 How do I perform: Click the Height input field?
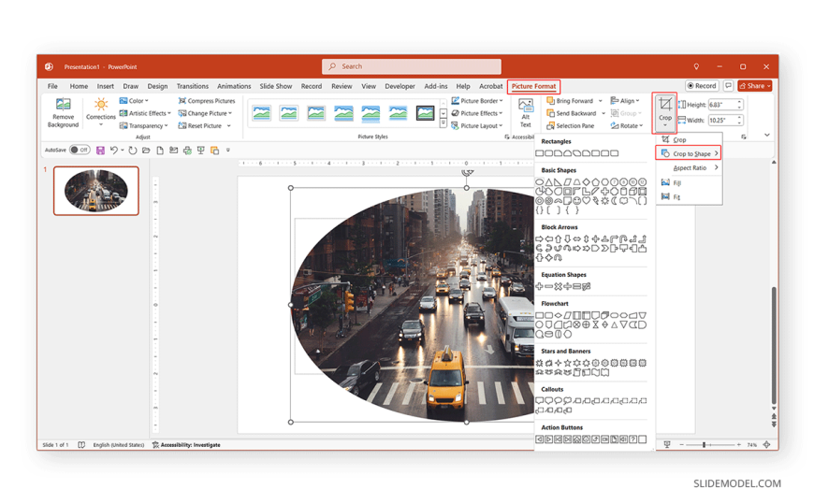722,105
